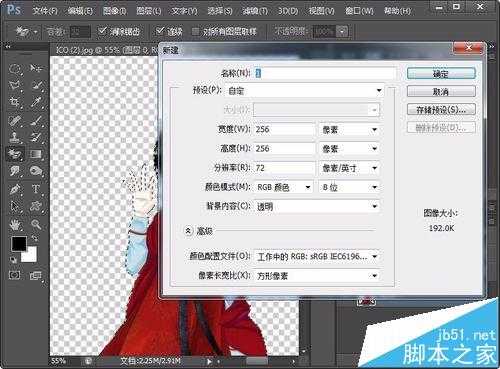Click the 容差 tolerance field in options bar
The width and height of the screenshot is (500, 369).
[x=80, y=32]
